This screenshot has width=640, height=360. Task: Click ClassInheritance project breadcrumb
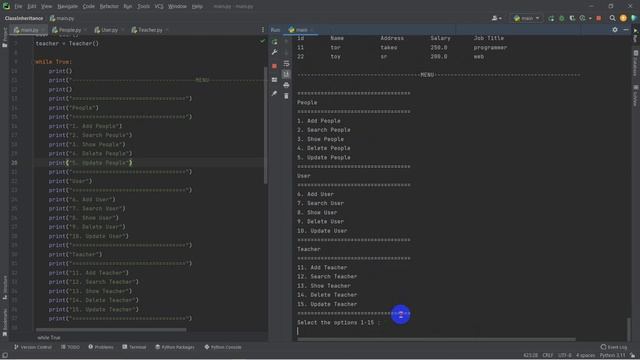[x=24, y=18]
